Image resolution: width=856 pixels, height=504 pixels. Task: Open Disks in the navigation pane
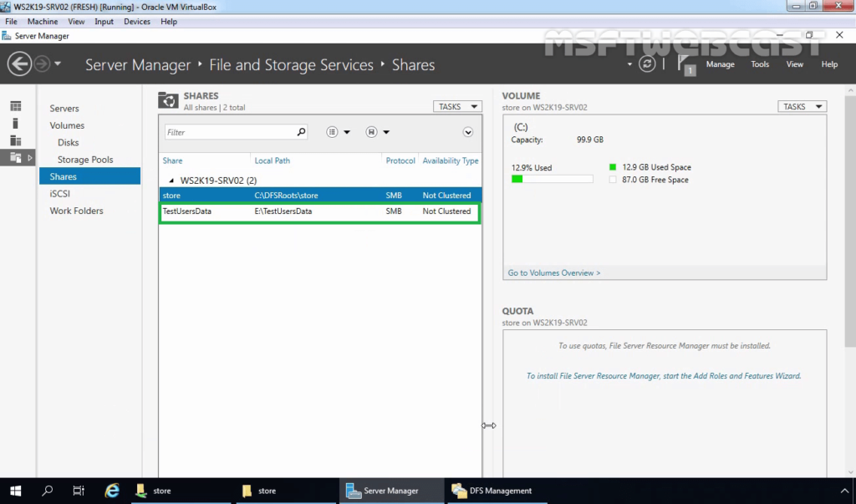(69, 142)
